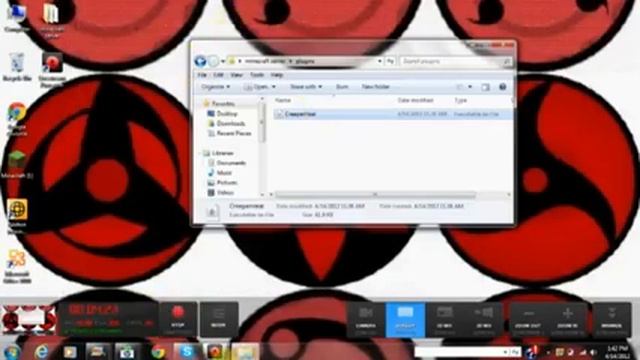
Task: Click the recorder's Zoom In button
Action: point(567,319)
